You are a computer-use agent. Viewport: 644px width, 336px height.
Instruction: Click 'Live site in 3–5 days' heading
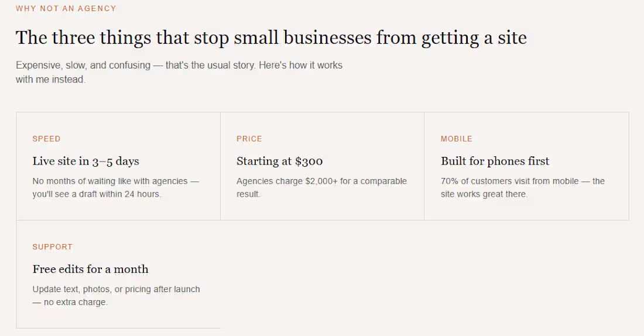86,161
